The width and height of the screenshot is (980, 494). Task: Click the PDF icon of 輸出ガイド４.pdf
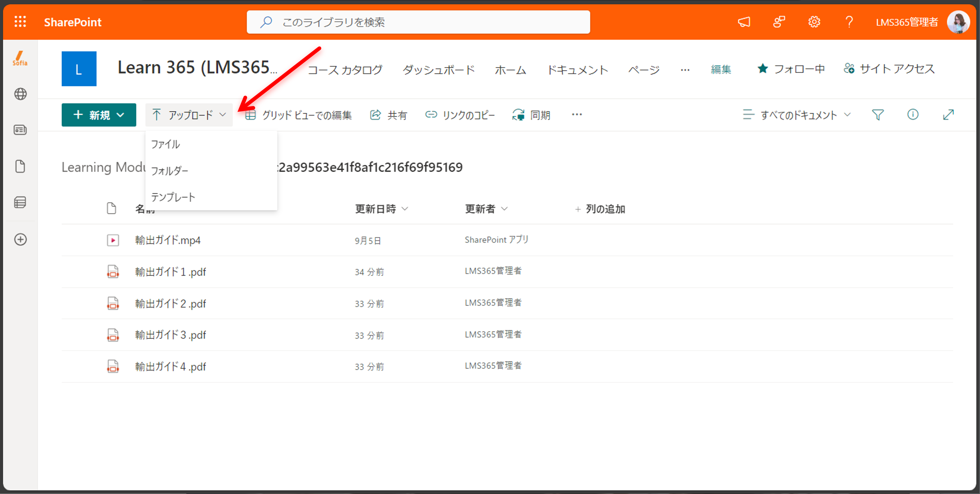pyautogui.click(x=113, y=366)
